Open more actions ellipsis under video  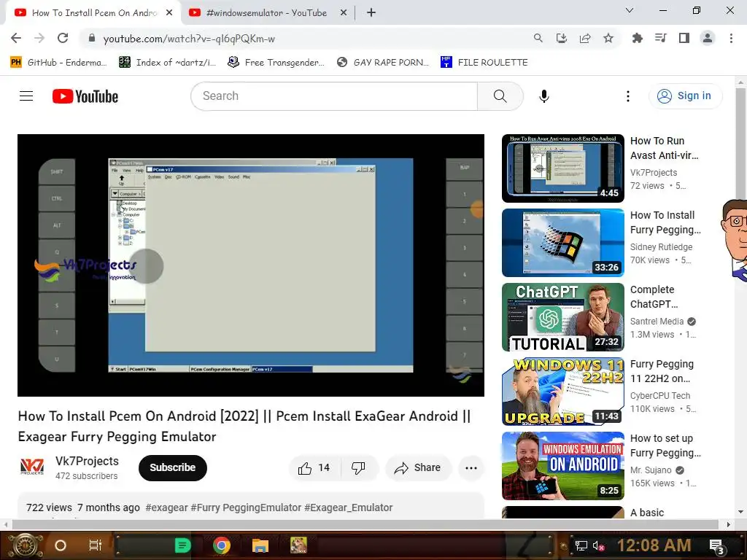(471, 467)
